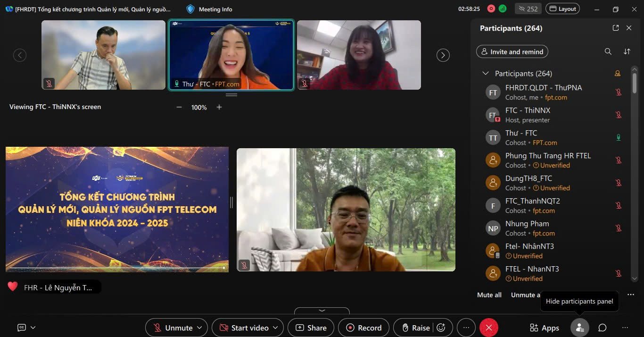Zoom in shared screen with plus
Viewport: 644px width, 337px height.
219,107
